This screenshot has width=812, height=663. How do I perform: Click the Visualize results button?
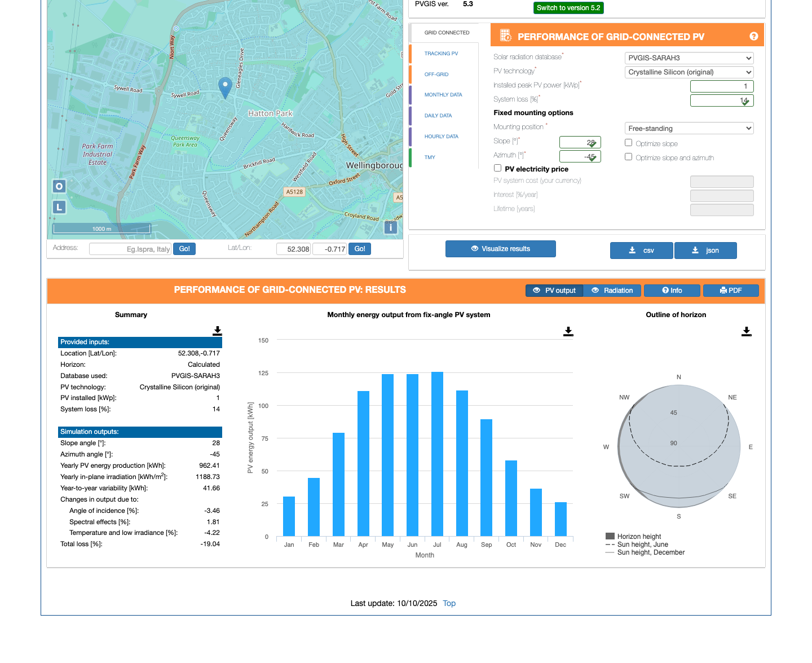pos(500,249)
